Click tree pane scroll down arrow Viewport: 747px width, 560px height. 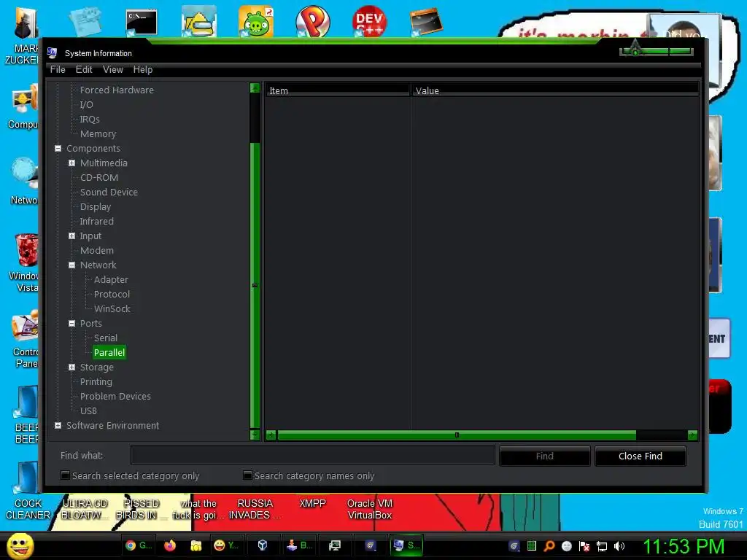pyautogui.click(x=255, y=435)
